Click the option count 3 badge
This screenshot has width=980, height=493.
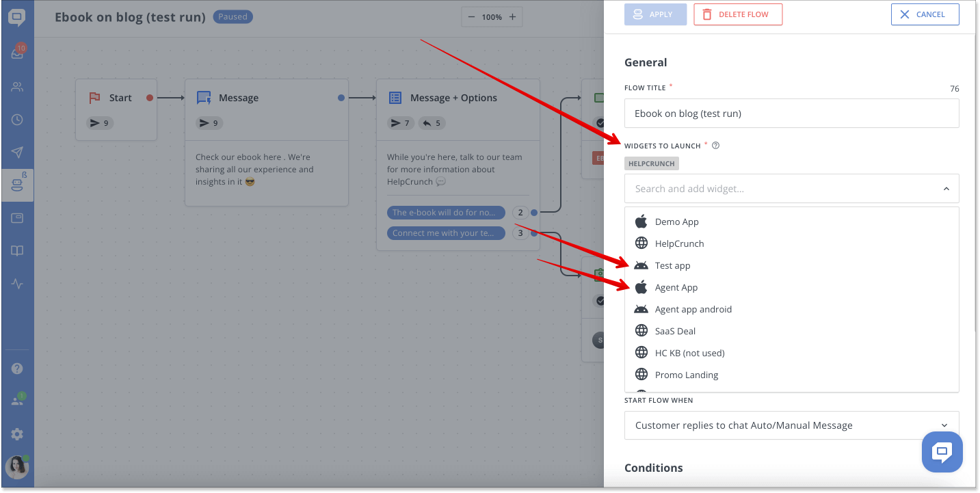(x=520, y=233)
